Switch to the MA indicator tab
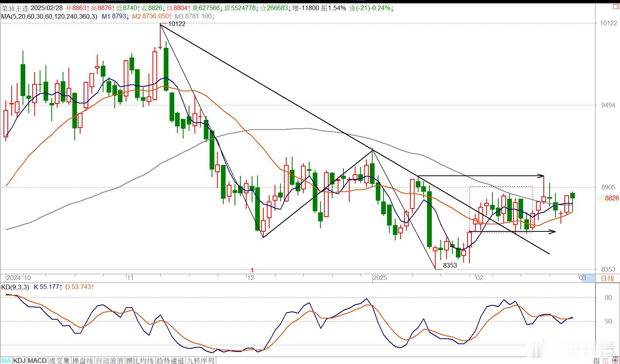Viewport: 620px width, 364px height. point(6,360)
